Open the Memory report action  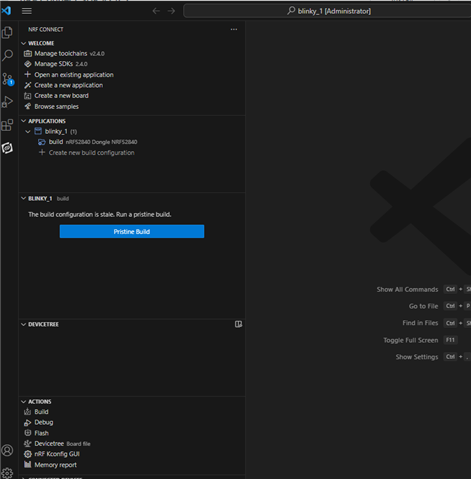50,465
